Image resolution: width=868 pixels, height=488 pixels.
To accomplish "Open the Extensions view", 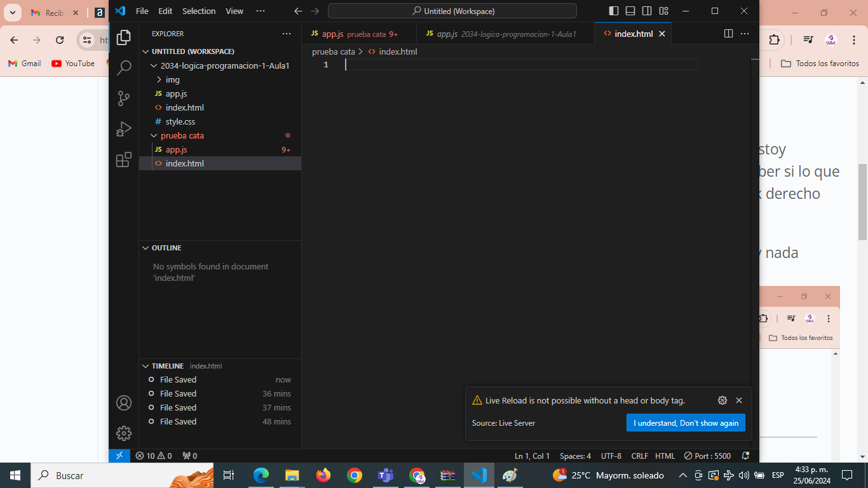I will pos(124,159).
